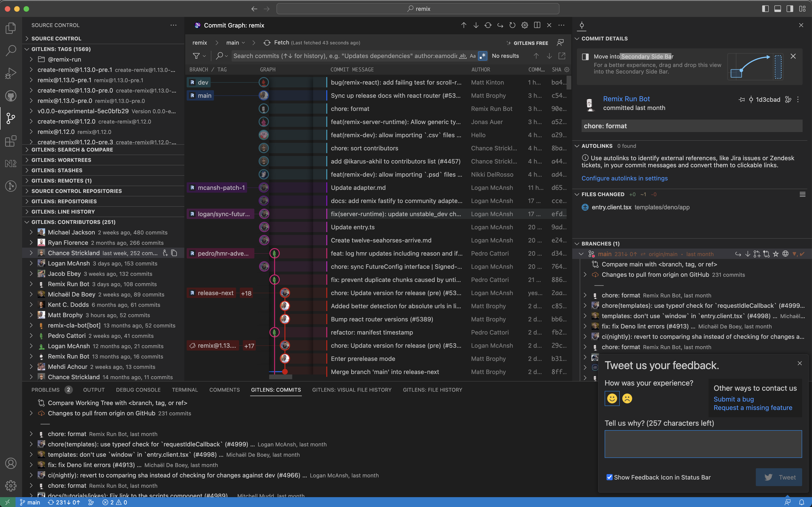Click the Tweet button

(x=779, y=477)
